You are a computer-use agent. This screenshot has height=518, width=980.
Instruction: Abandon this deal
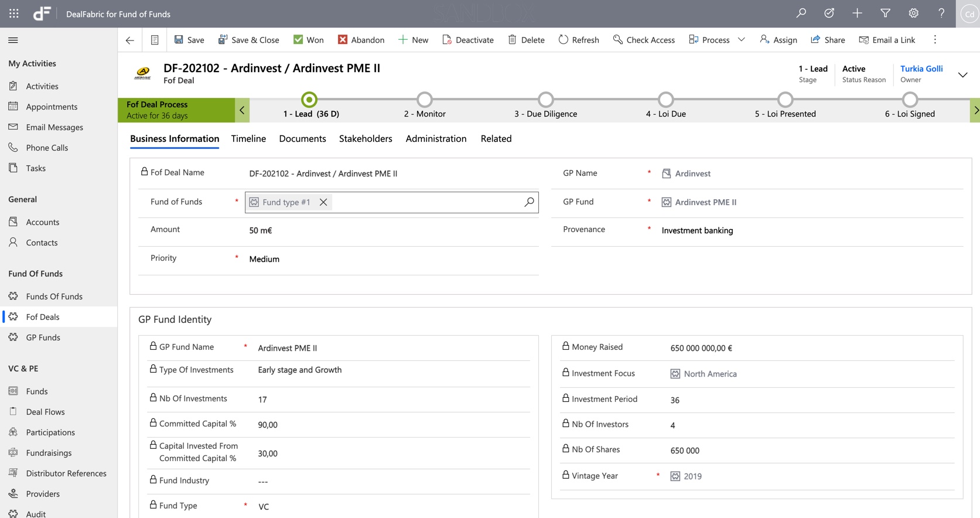point(361,40)
